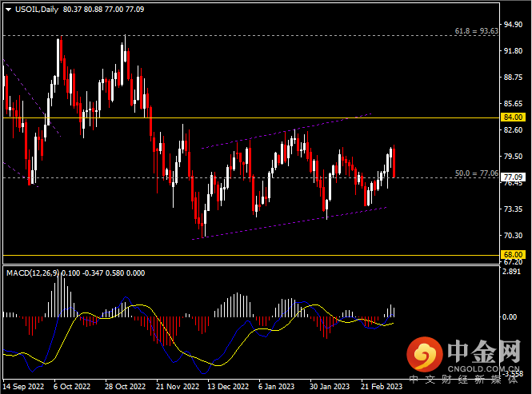The width and height of the screenshot is (532, 394).
Task: Click the 73.35 price axis label
Action: pos(513,209)
